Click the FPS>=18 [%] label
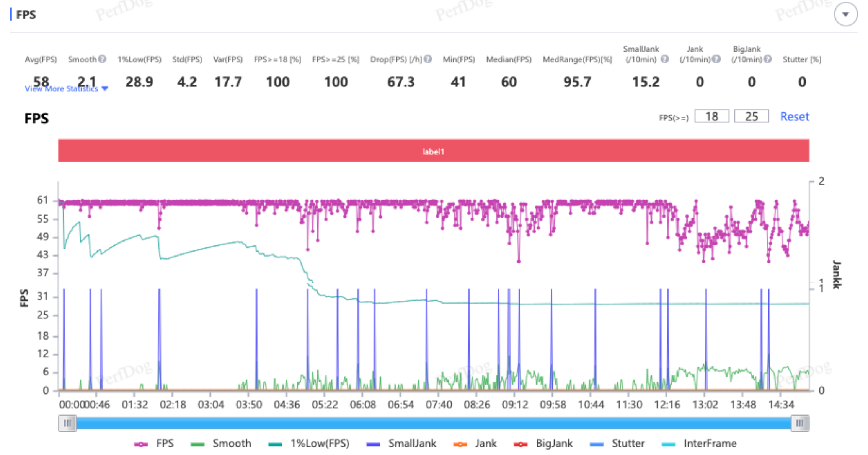Viewport: 868px width, 455px height. coord(277,59)
